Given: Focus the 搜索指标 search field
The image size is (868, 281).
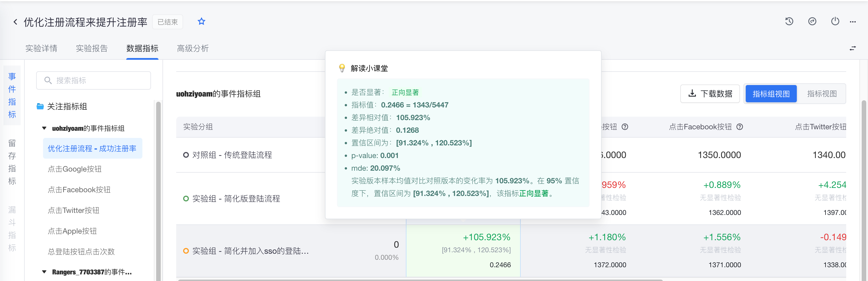Looking at the screenshot, I should 93,80.
